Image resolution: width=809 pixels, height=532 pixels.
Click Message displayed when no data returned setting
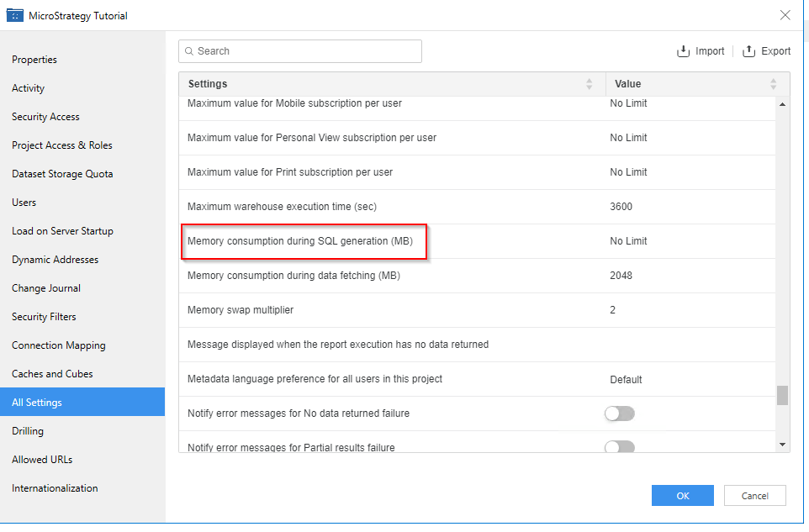click(338, 345)
